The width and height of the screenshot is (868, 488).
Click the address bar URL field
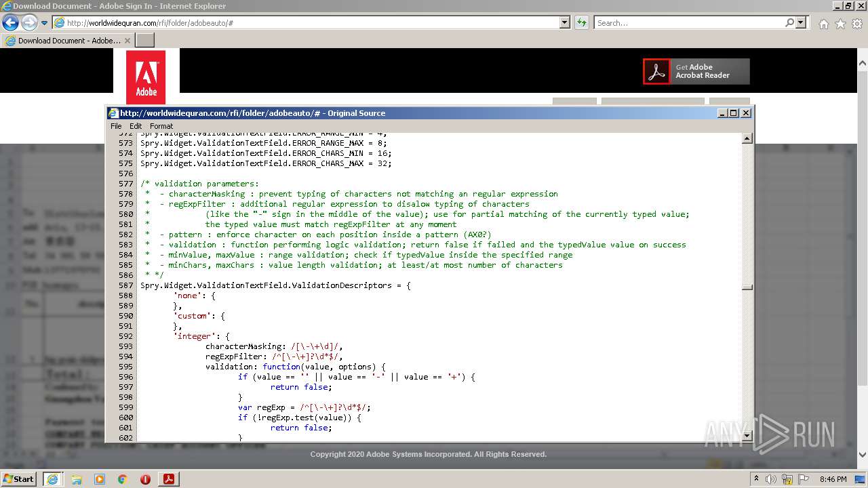(x=306, y=23)
